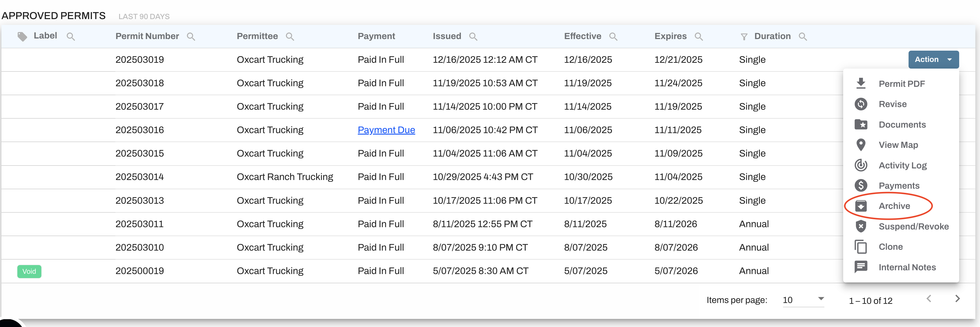Viewport: 980px width, 327px height.
Task: Click the LAST 90 DAYS subtitle
Action: [x=144, y=16]
